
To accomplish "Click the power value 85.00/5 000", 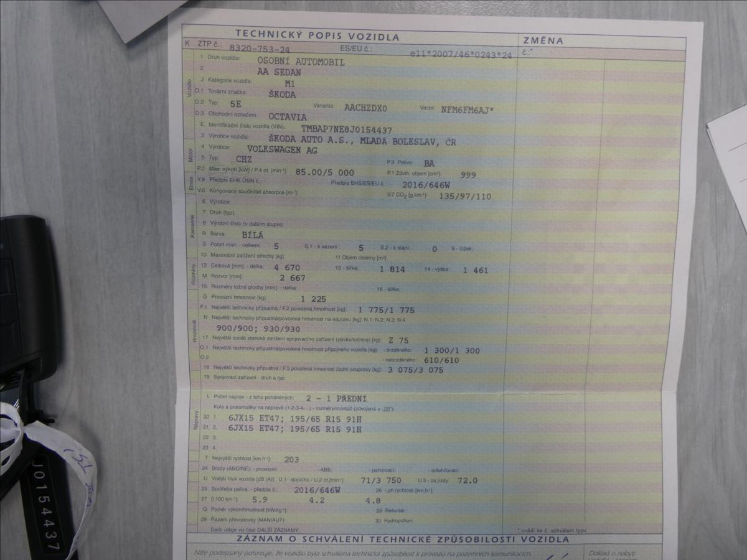I will tap(325, 172).
